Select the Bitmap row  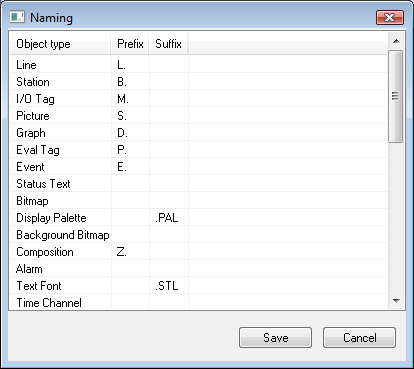click(x=199, y=200)
